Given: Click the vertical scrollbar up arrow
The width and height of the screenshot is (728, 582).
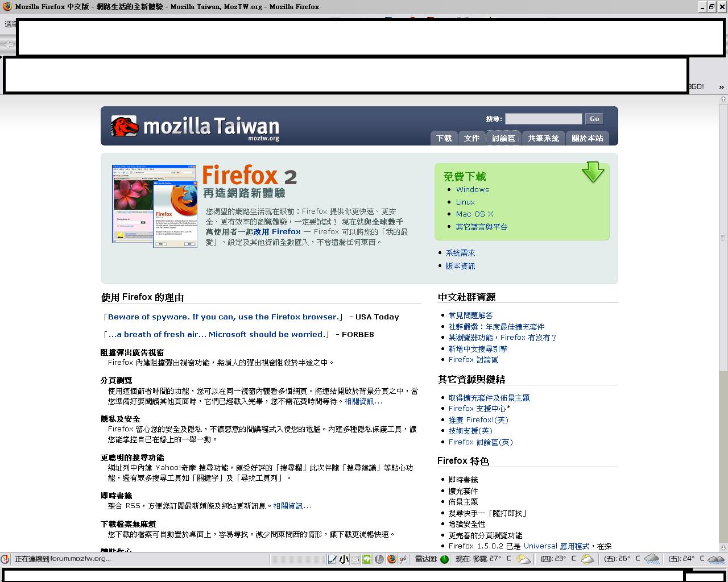Looking at the screenshot, I should pos(723,99).
